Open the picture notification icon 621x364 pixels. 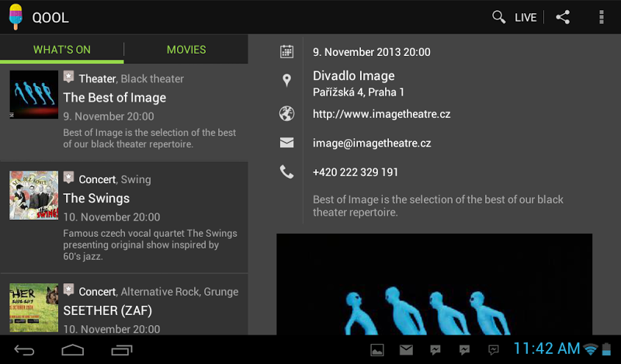(376, 350)
